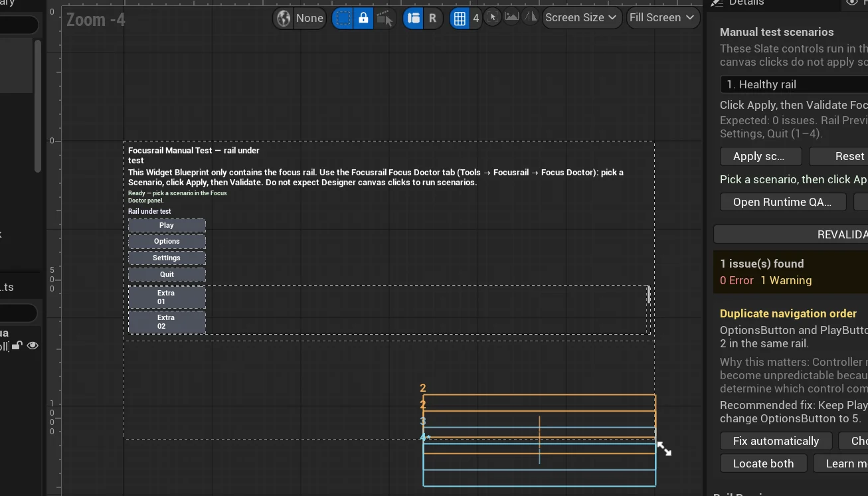
Task: Click the Manual test scenarios heading
Action: pos(777,32)
